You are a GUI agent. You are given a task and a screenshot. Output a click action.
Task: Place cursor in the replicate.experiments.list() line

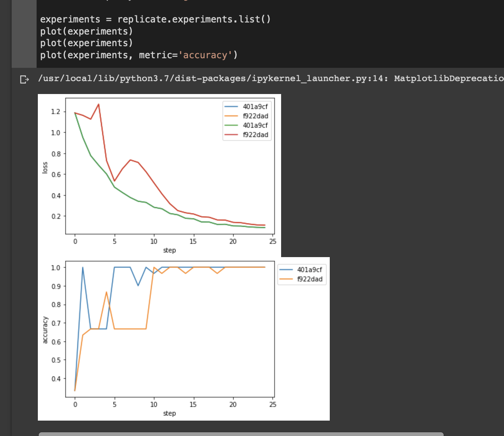[x=155, y=19]
